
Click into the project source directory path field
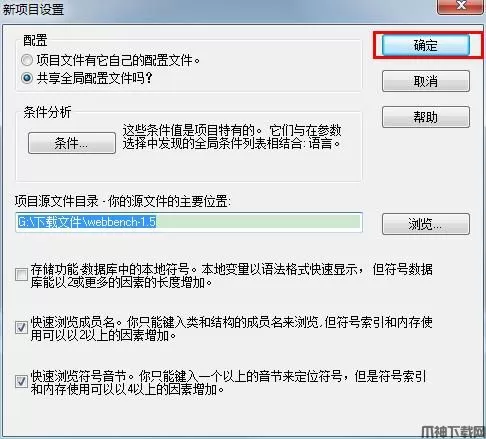[x=189, y=222]
